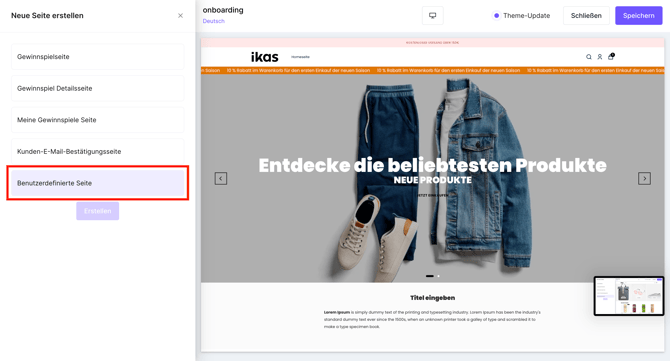This screenshot has height=361, width=670.
Task: Pick Meine Gewinnspiele Seite option
Action: [x=97, y=120]
